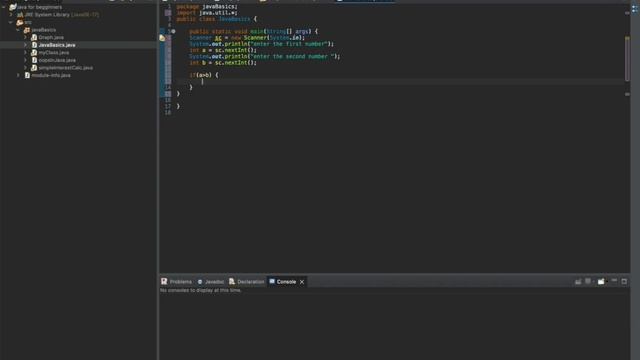Collapse the main method fold marker
The image size is (640, 360).
[173, 31]
